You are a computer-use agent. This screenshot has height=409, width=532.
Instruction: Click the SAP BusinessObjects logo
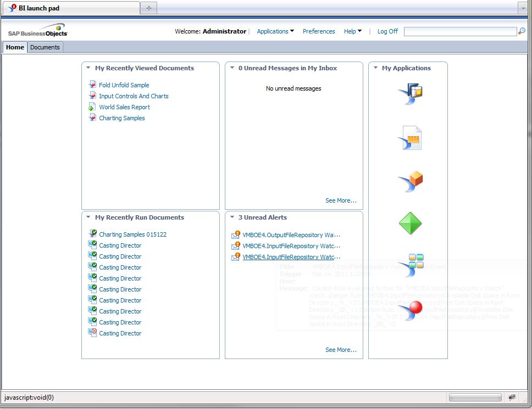pos(38,31)
